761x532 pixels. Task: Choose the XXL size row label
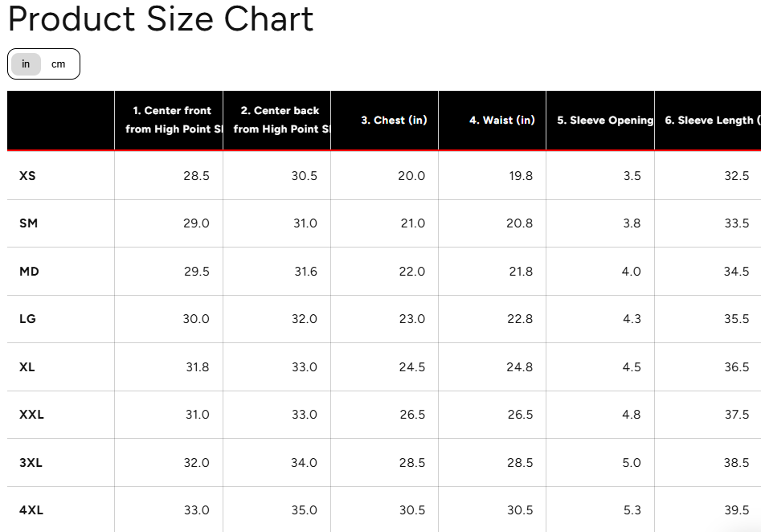coord(31,415)
